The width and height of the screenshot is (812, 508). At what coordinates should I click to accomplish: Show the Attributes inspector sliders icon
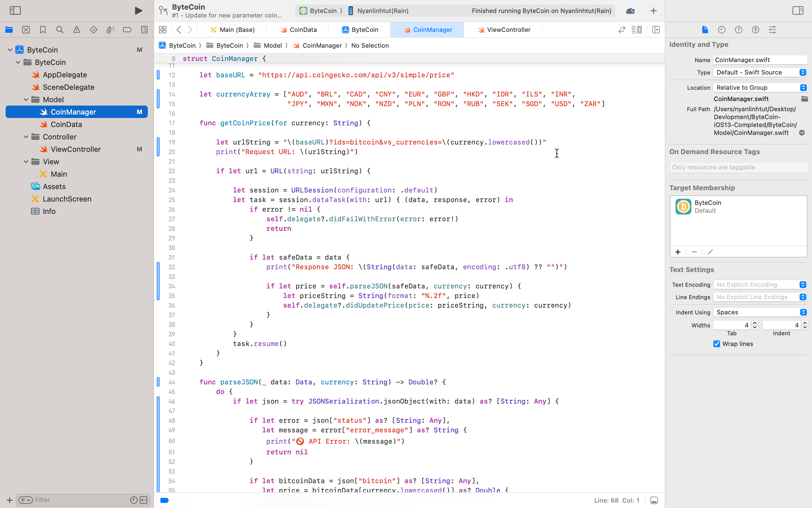pyautogui.click(x=773, y=30)
